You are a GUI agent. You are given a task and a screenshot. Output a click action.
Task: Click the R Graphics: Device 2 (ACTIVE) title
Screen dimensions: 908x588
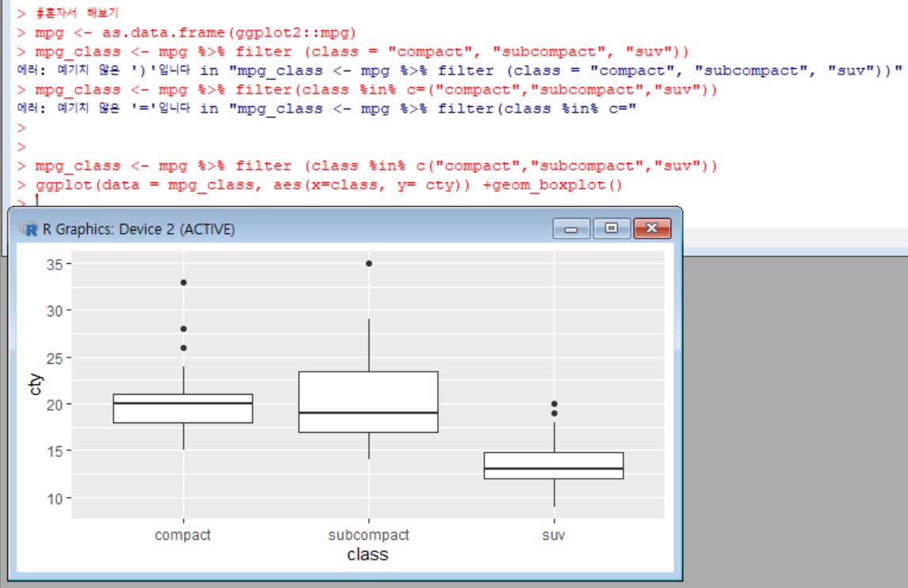click(x=139, y=229)
